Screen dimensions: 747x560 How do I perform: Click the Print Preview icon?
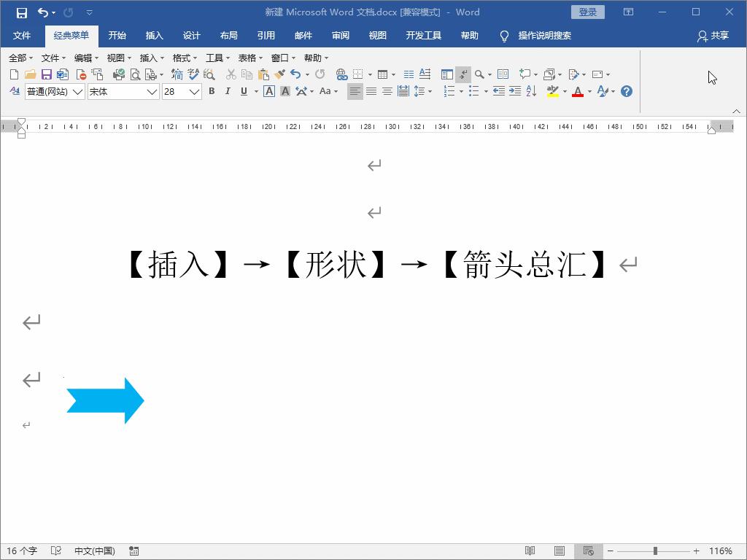click(135, 74)
